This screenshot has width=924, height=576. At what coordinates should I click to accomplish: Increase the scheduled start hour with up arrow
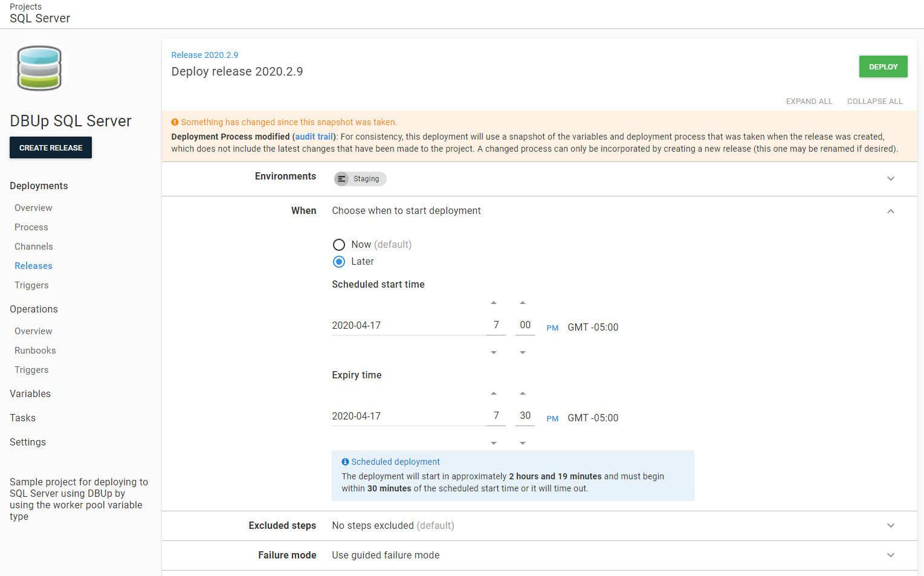pyautogui.click(x=494, y=303)
